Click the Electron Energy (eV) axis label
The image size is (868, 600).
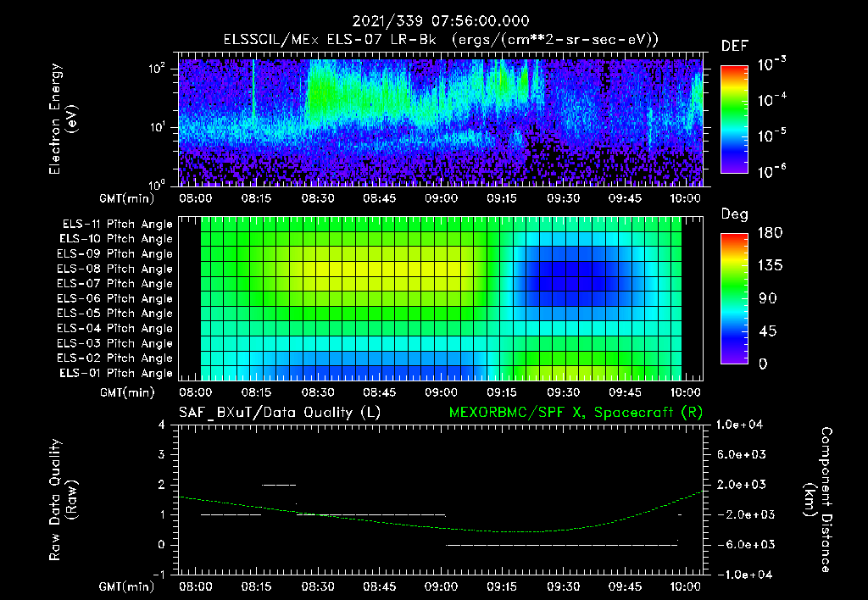(63, 119)
